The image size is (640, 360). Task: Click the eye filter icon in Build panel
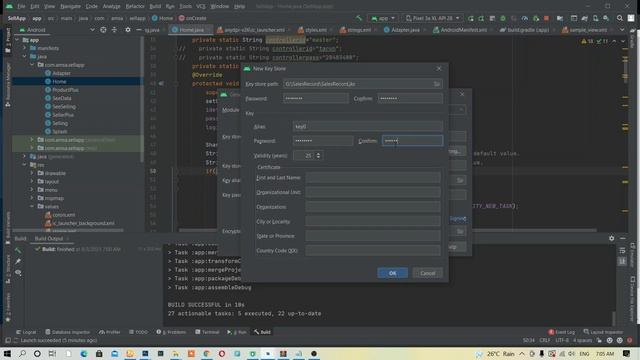[x=18, y=273]
